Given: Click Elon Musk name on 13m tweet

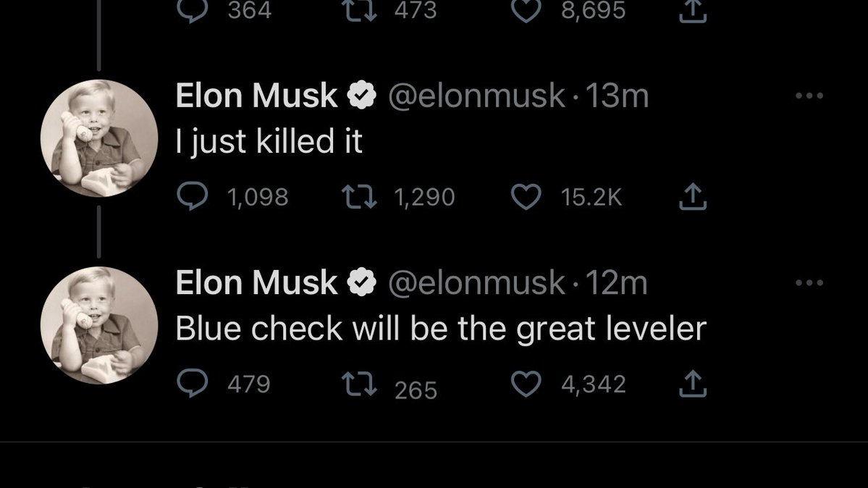Looking at the screenshot, I should [256, 96].
